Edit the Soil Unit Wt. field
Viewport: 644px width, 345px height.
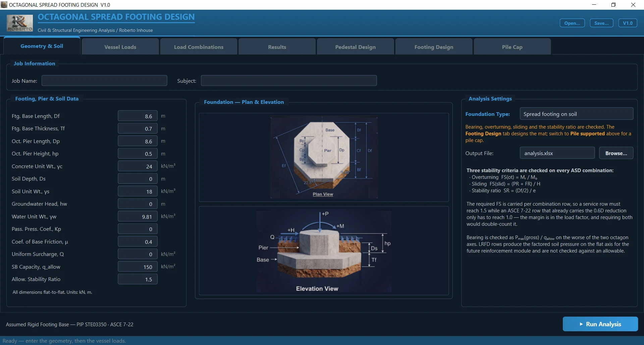click(x=138, y=191)
